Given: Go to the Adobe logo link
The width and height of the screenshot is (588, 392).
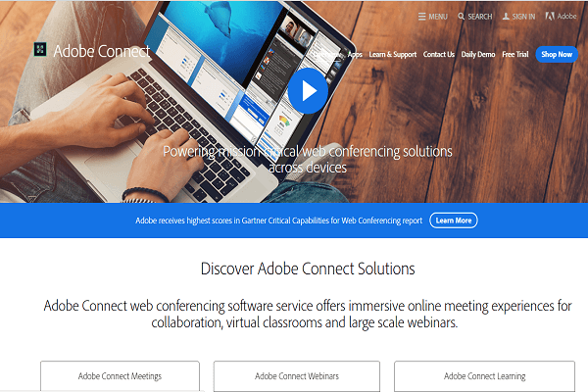Looking at the screenshot, I should pyautogui.click(x=561, y=16).
